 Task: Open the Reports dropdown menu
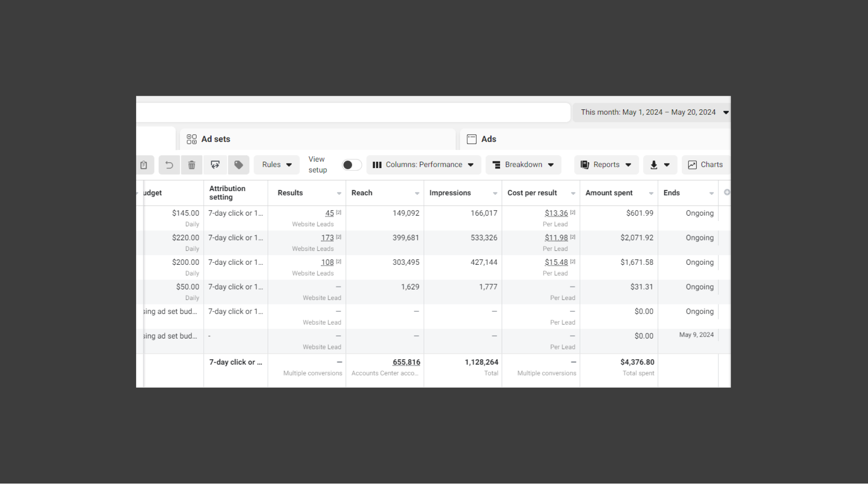[x=606, y=165]
